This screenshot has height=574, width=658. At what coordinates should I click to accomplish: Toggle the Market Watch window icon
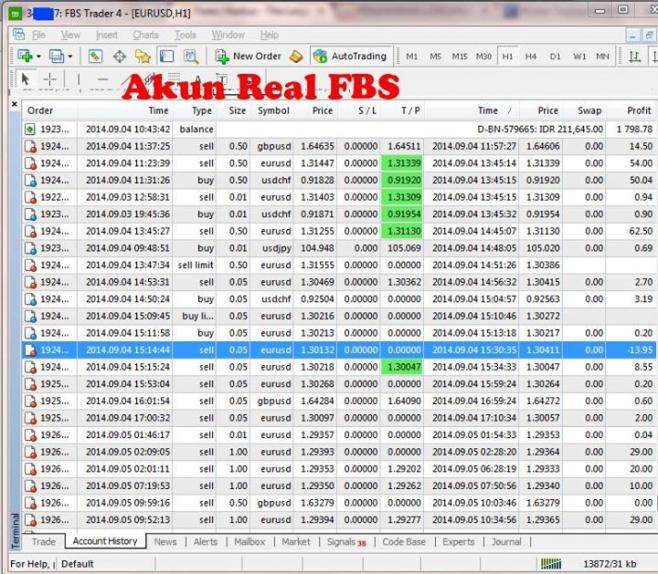coord(95,56)
